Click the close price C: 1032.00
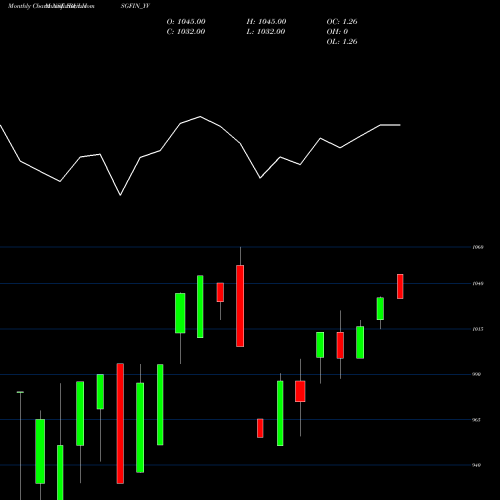This screenshot has height=500, width=500. (x=186, y=32)
